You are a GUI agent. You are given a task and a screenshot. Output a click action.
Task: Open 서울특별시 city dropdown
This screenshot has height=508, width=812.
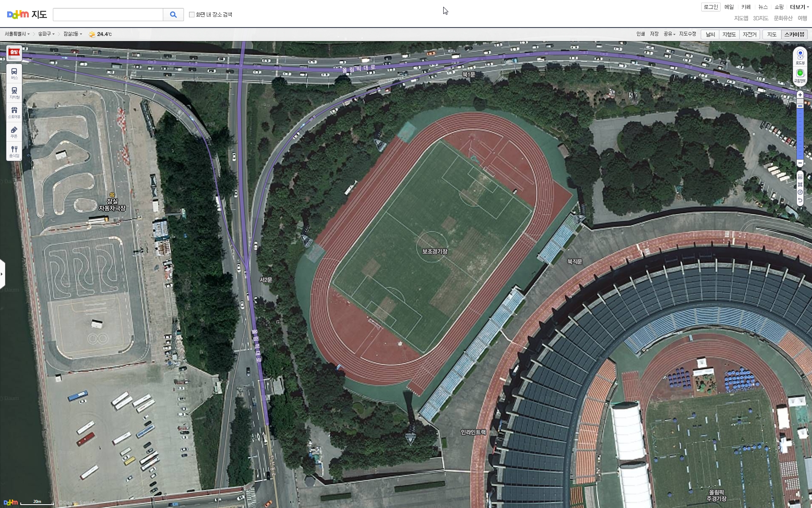(x=17, y=34)
